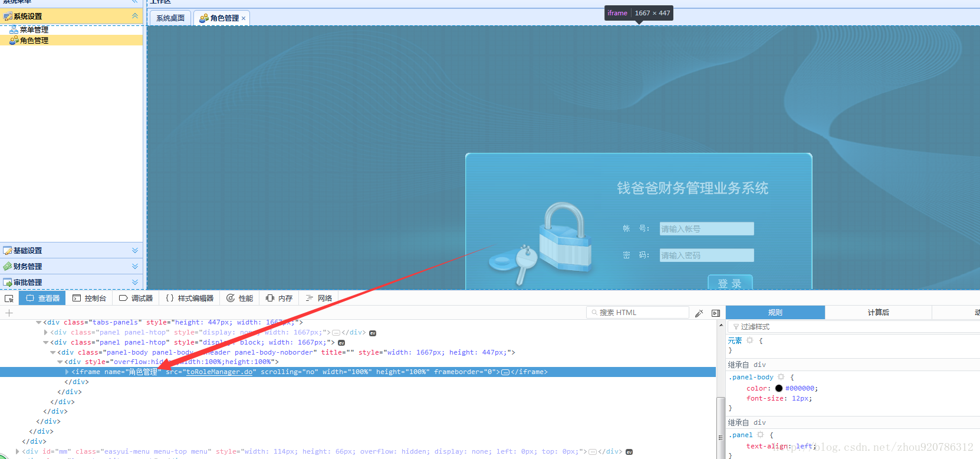The image size is (980, 459).
Task: Select the tabs-panels div markup row
Action: [358, 323]
